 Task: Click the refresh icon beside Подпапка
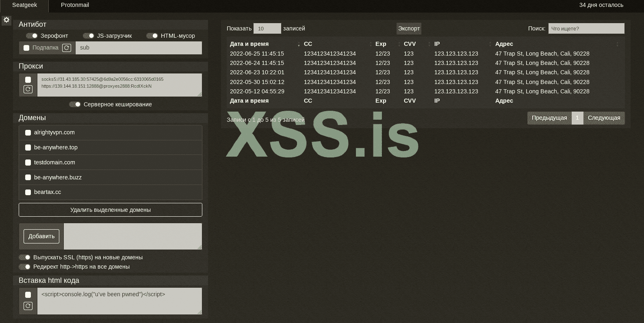point(67,48)
